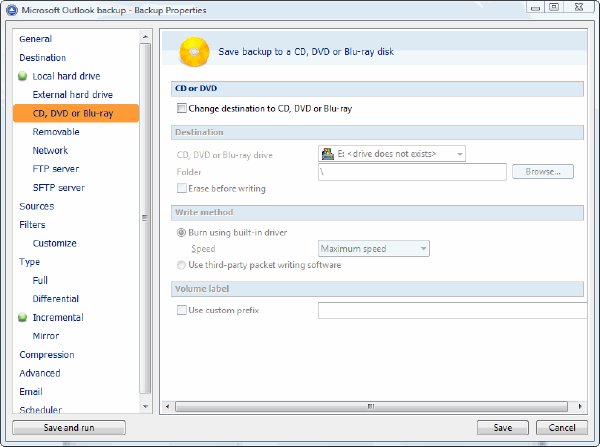Click the custom prefix text field

coord(452,310)
